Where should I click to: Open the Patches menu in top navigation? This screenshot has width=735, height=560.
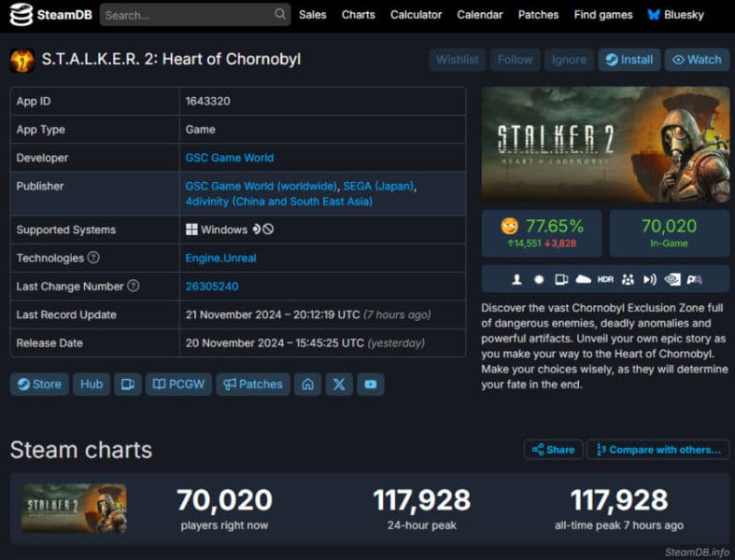(538, 15)
